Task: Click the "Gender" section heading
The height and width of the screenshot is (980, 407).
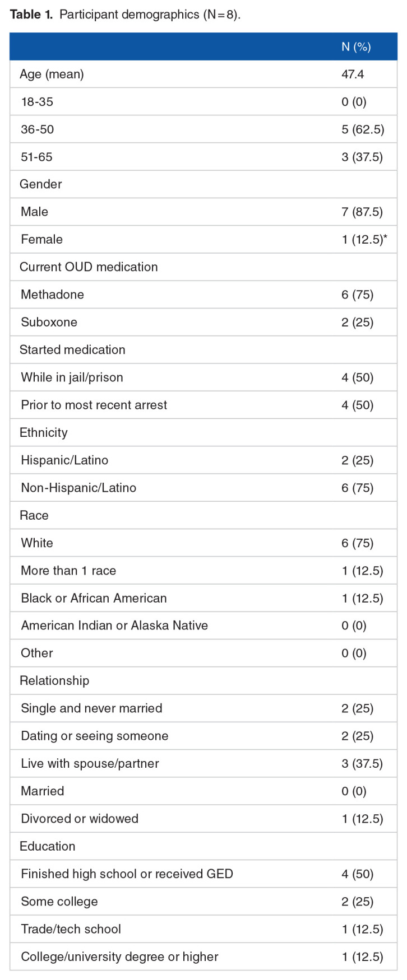Action: (x=41, y=184)
